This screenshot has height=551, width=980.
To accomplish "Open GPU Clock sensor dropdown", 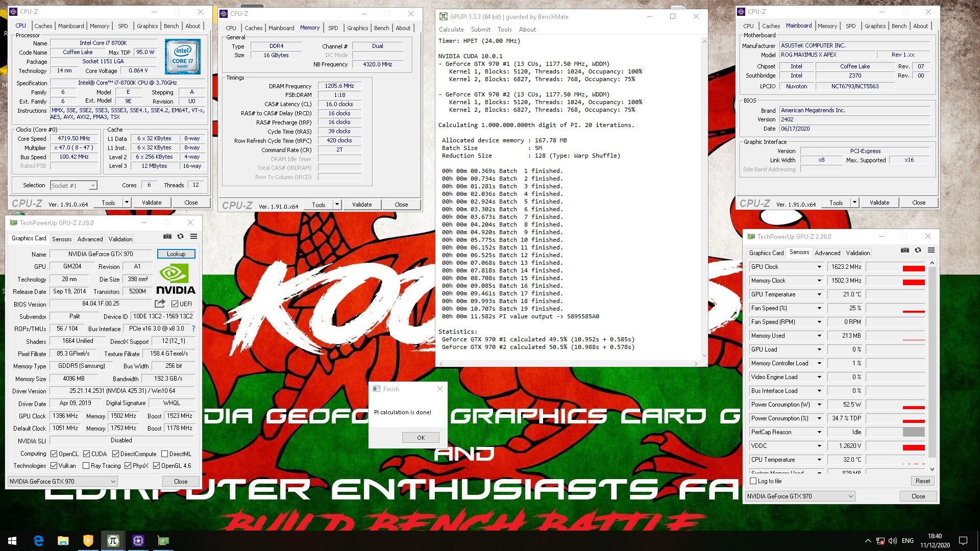I will point(819,267).
